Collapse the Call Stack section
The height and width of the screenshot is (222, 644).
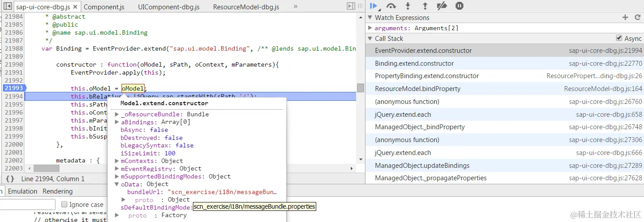(370, 38)
